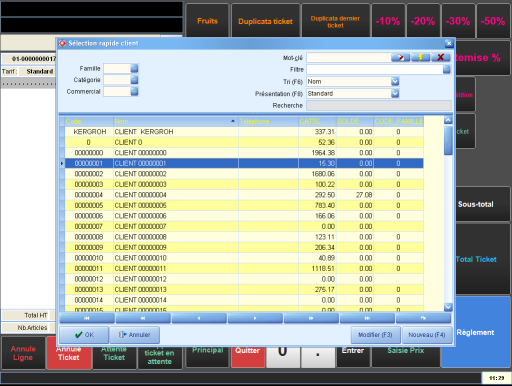This screenshot has width=512, height=386.
Task: Jump to last record in navigator
Action: [x=367, y=318]
